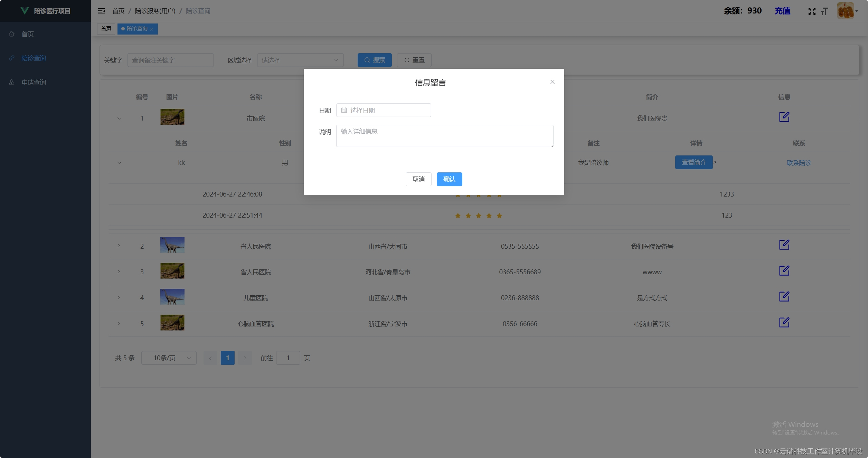Close the 信息留言 dialog with X icon
The image size is (868, 458).
point(552,82)
